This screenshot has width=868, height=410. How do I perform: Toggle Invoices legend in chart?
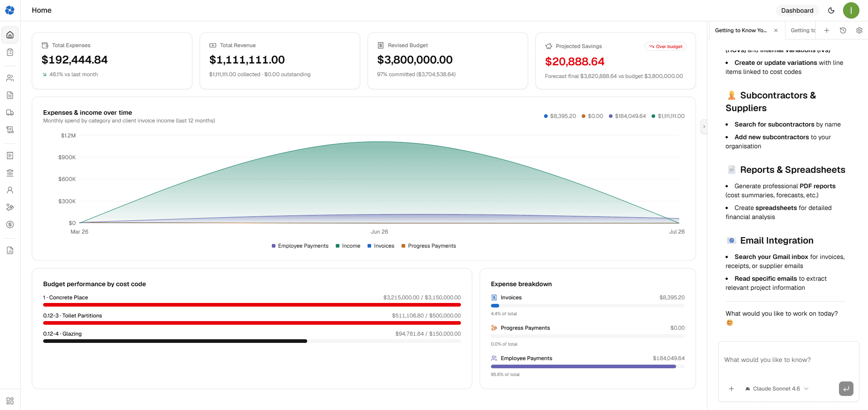[x=381, y=246]
